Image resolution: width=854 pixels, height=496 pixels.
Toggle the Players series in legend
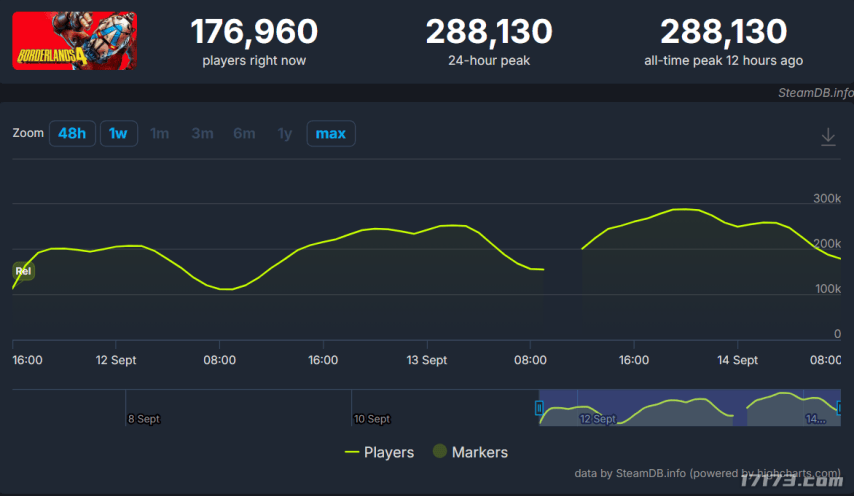379,452
